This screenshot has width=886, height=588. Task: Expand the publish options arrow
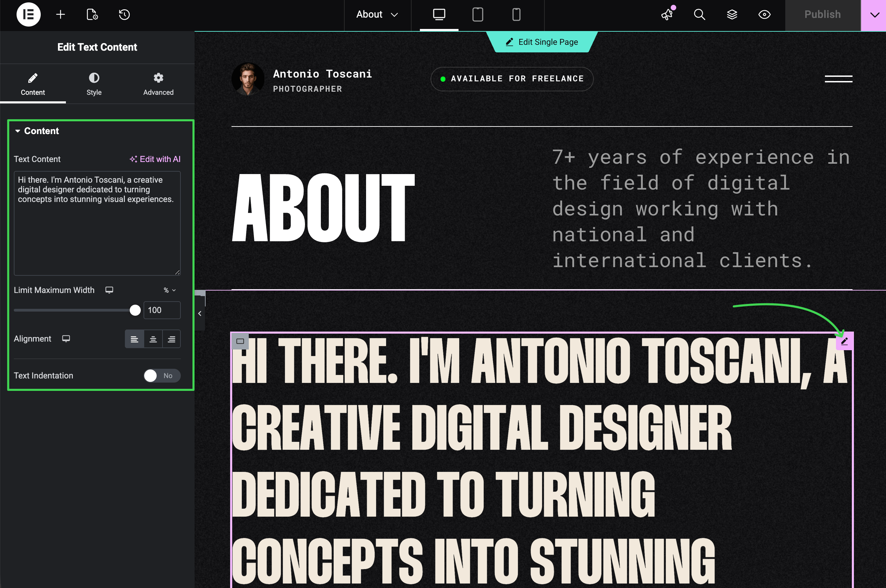click(874, 14)
